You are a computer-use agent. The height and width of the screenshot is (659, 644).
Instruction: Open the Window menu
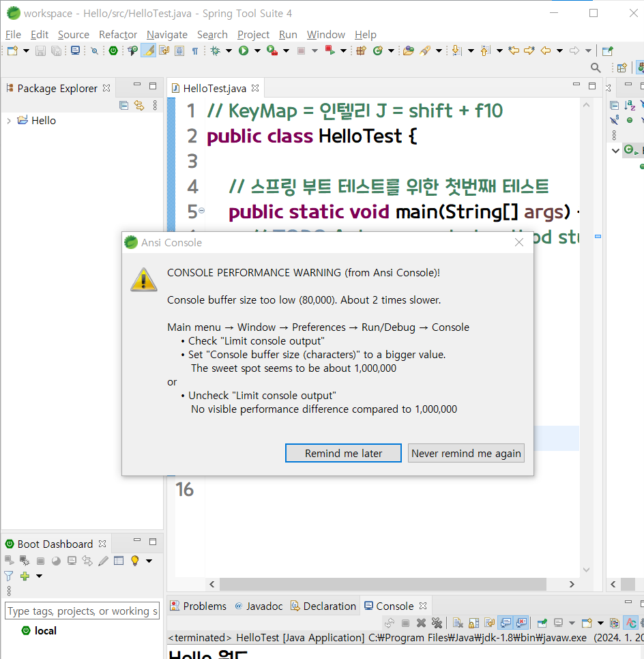(x=326, y=35)
